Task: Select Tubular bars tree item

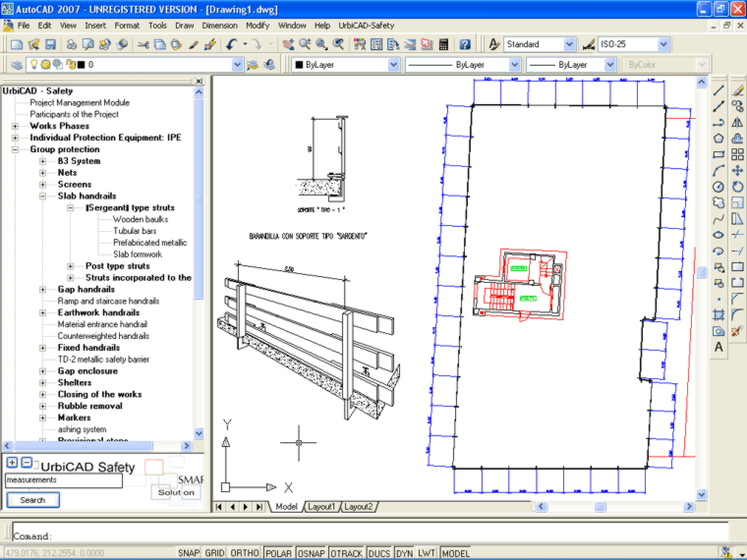Action: (135, 231)
